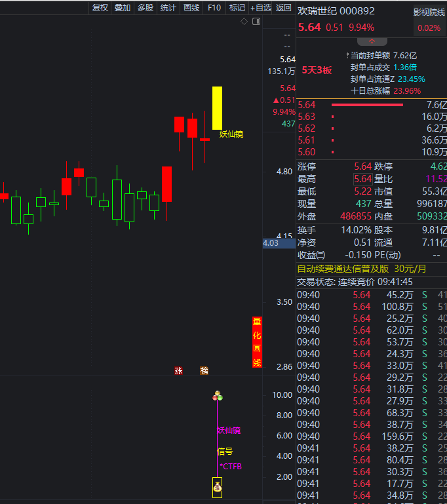
Task: Click the 收益(二) -0.150 value
Action: [x=359, y=255]
